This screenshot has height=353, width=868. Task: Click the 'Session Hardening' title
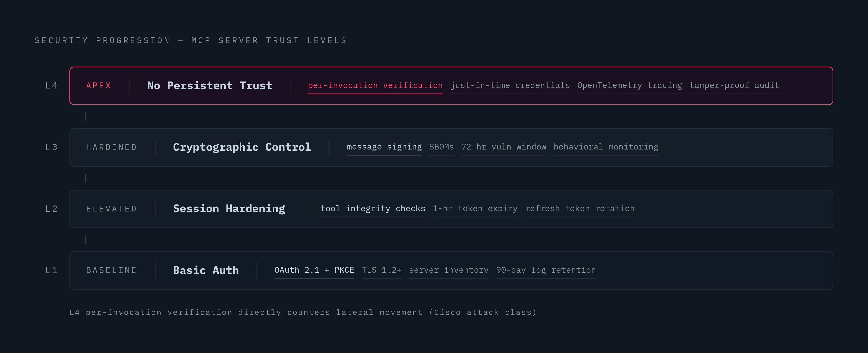coord(229,209)
